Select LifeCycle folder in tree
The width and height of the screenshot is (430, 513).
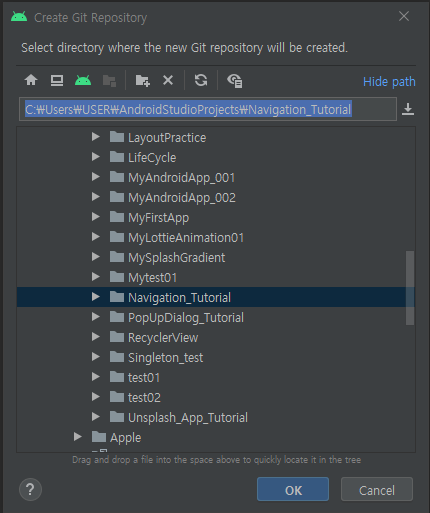[152, 158]
